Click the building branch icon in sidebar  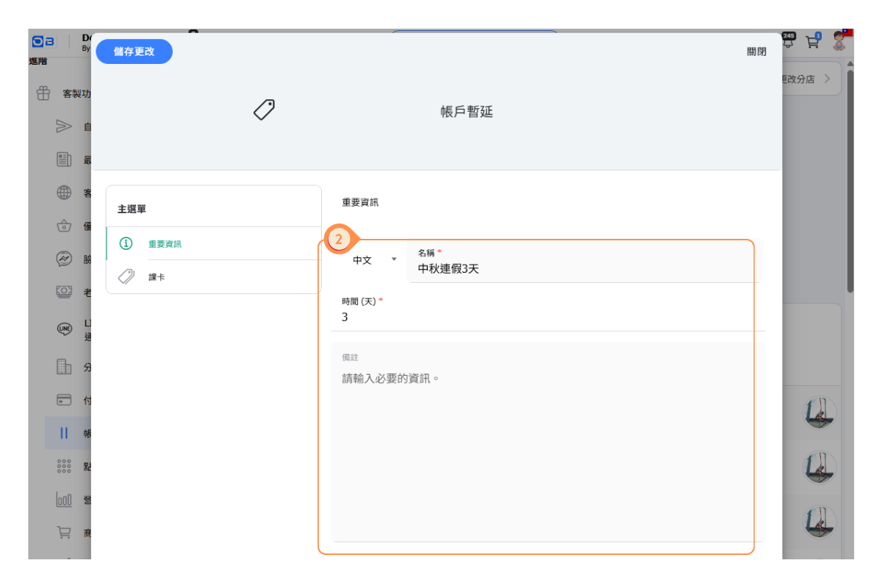[x=64, y=366]
